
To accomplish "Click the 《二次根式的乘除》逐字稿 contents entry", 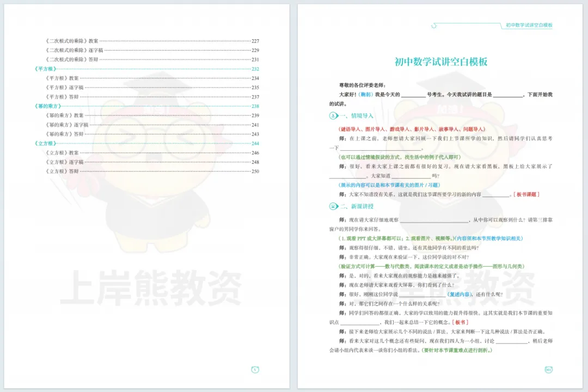I will click(x=152, y=50).
